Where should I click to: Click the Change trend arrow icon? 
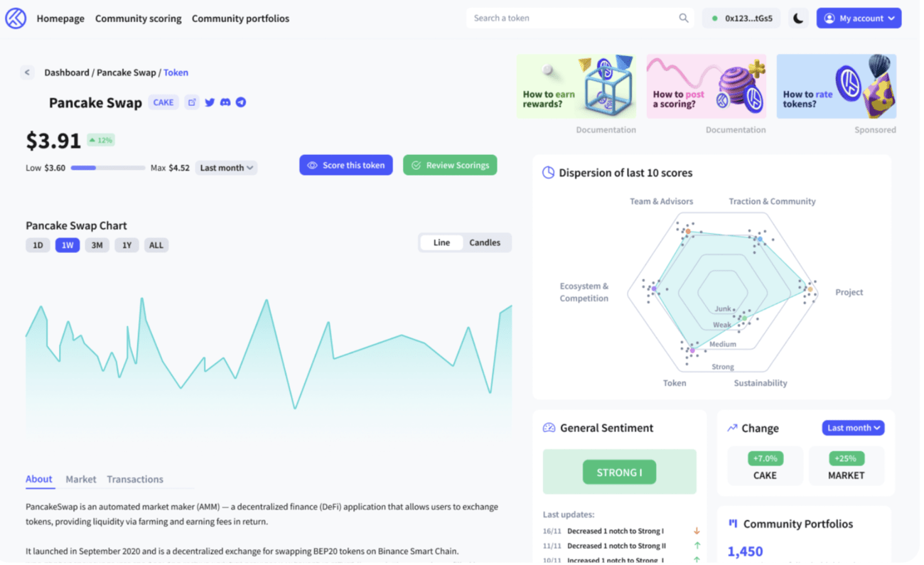pos(732,428)
